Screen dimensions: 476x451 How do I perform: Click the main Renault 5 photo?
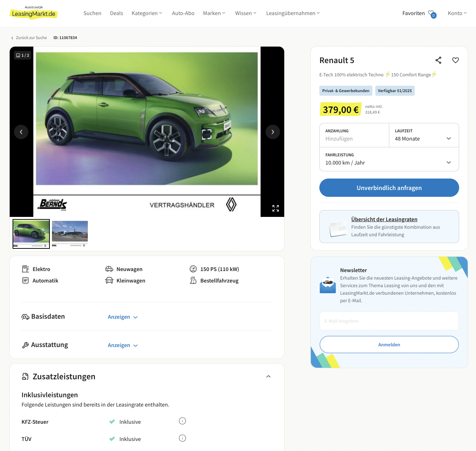[147, 132]
